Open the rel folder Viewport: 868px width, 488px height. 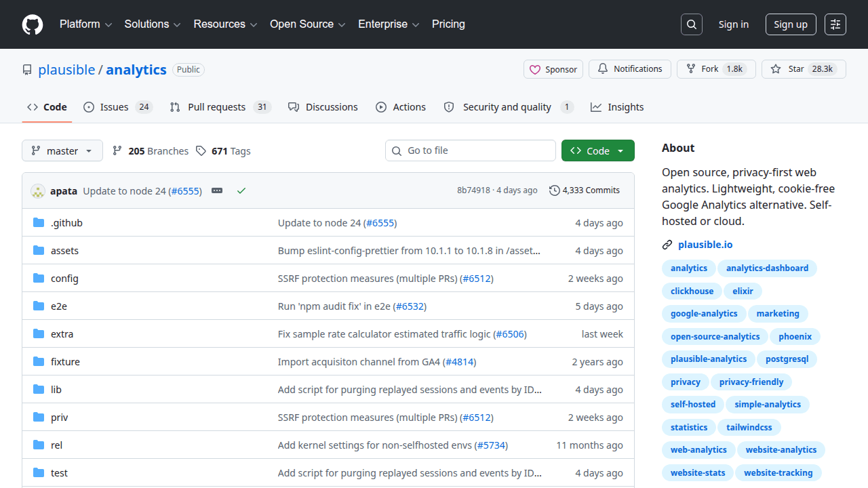[x=56, y=445]
